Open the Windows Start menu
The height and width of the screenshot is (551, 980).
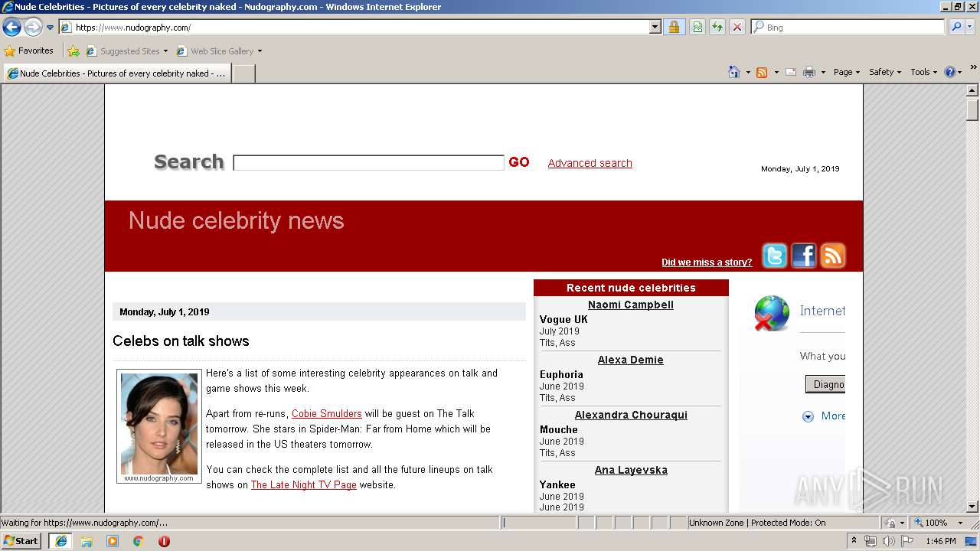(x=21, y=541)
